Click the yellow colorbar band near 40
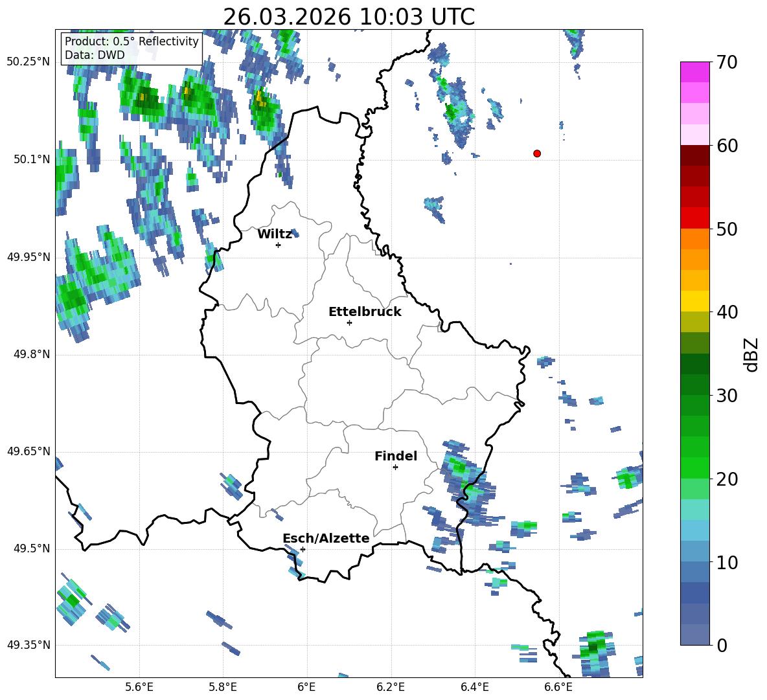 click(x=694, y=301)
